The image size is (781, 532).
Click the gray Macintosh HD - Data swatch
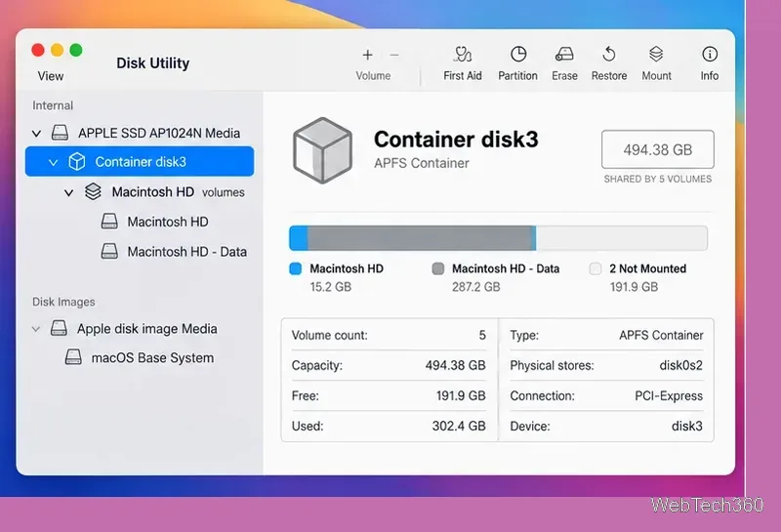click(x=437, y=269)
